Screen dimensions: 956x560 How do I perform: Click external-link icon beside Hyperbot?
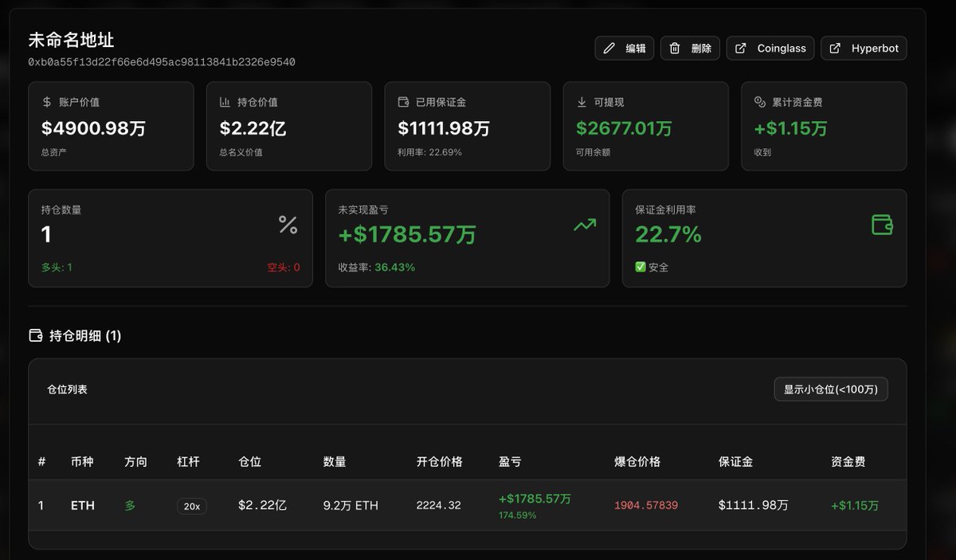pos(835,49)
